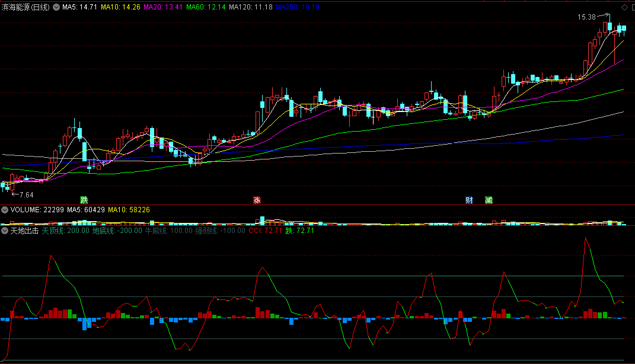
Task: Click the red 涨 event marker
Action: pos(257,200)
